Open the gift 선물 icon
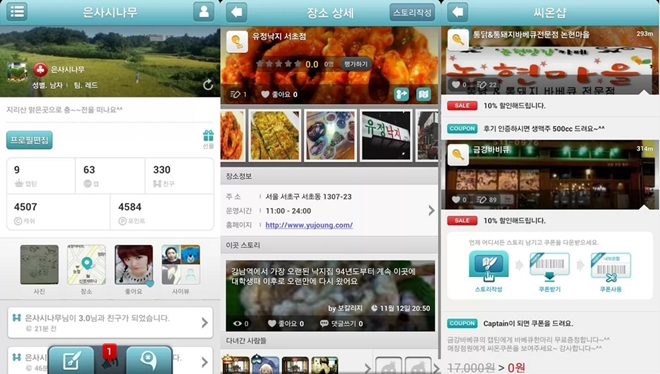Screen dimensions: 660x374 [x=208, y=139]
